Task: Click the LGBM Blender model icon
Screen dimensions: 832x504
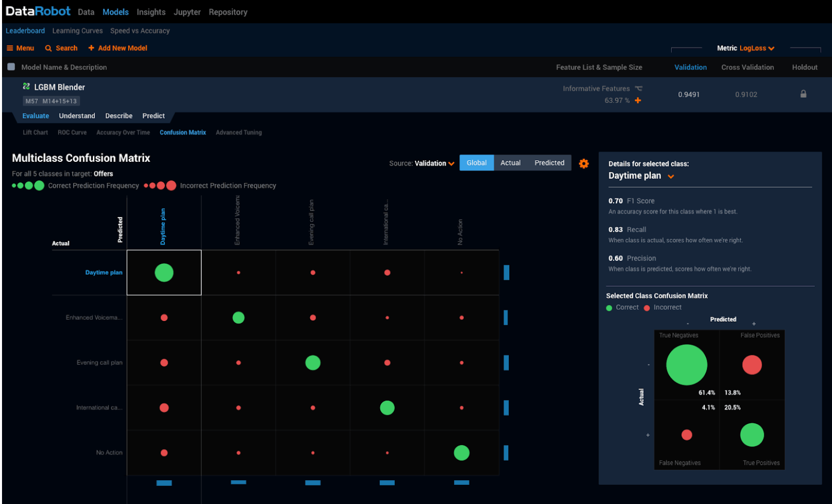Action: (x=26, y=87)
